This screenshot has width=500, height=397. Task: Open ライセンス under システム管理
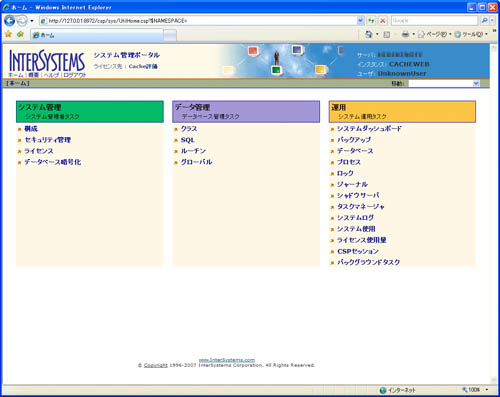(x=39, y=151)
